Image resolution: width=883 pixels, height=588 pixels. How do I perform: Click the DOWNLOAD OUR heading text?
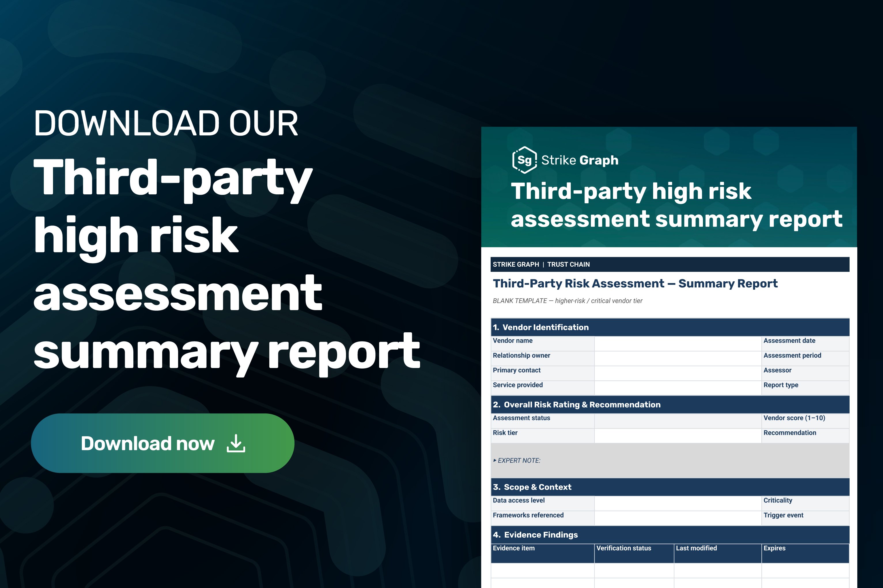166,123
